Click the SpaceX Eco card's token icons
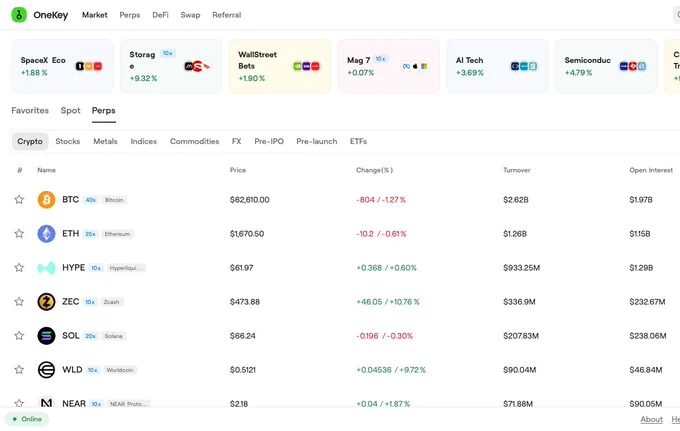This screenshot has height=431, width=680. pyautogui.click(x=89, y=66)
